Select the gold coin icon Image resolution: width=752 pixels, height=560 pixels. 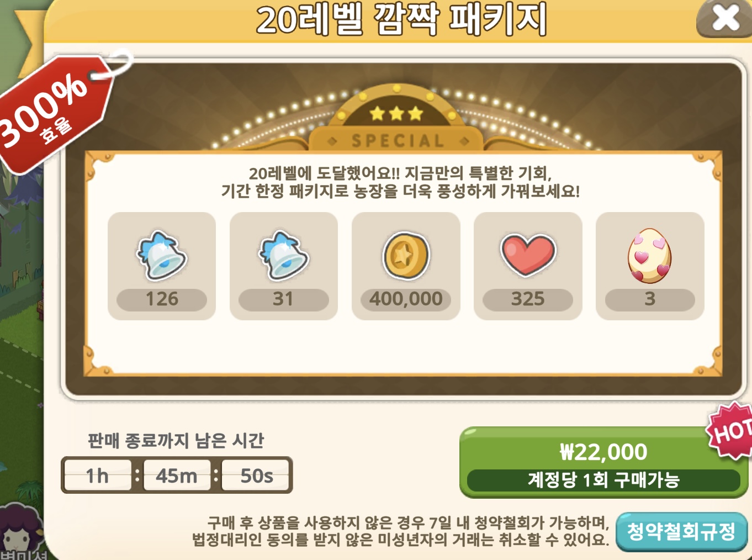point(406,255)
